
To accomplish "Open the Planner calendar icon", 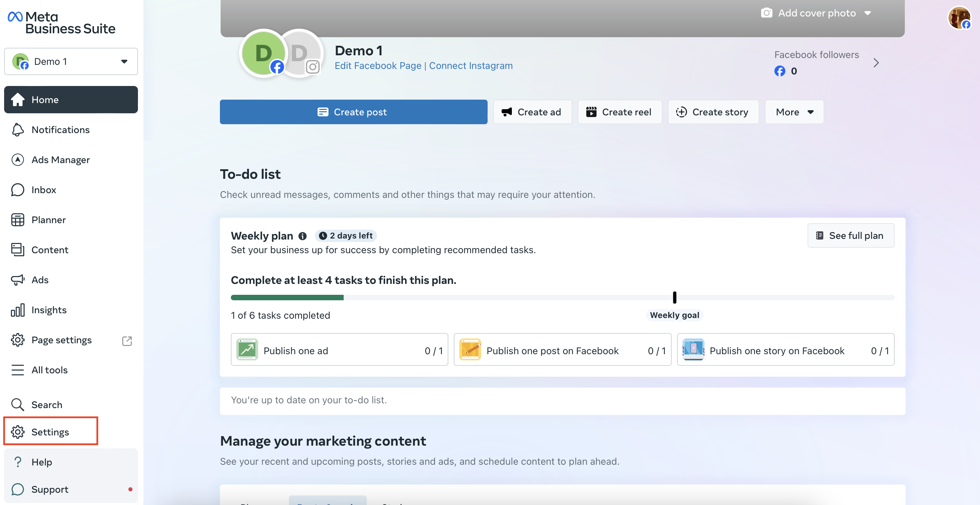I will coord(17,220).
